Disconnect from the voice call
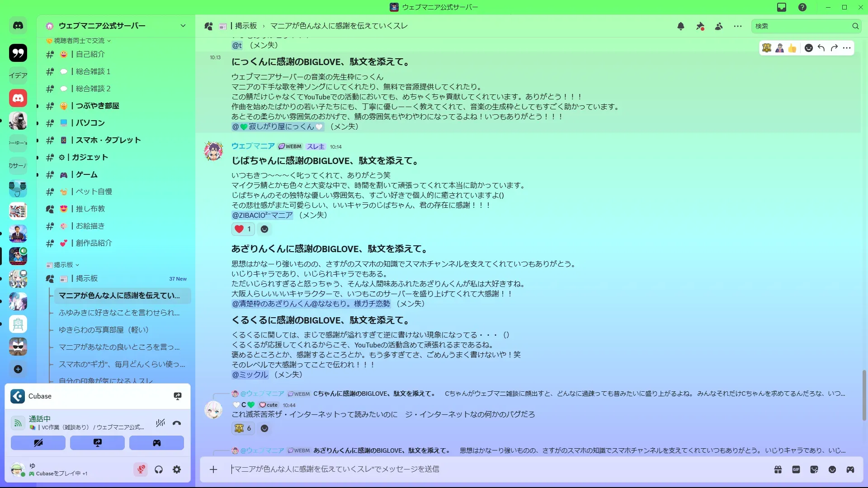The height and width of the screenshot is (488, 868). pyautogui.click(x=177, y=423)
